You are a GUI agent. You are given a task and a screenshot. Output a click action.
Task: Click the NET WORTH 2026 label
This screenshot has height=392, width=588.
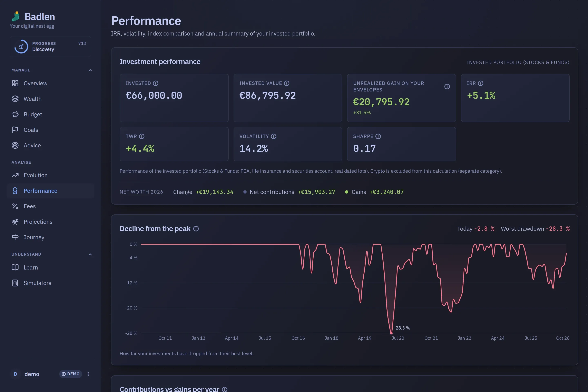click(141, 192)
